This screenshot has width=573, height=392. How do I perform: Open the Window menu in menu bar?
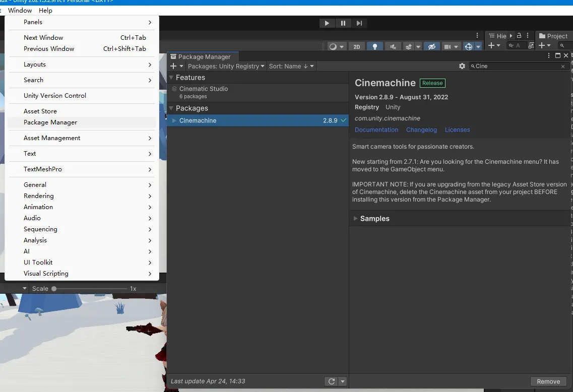click(20, 11)
